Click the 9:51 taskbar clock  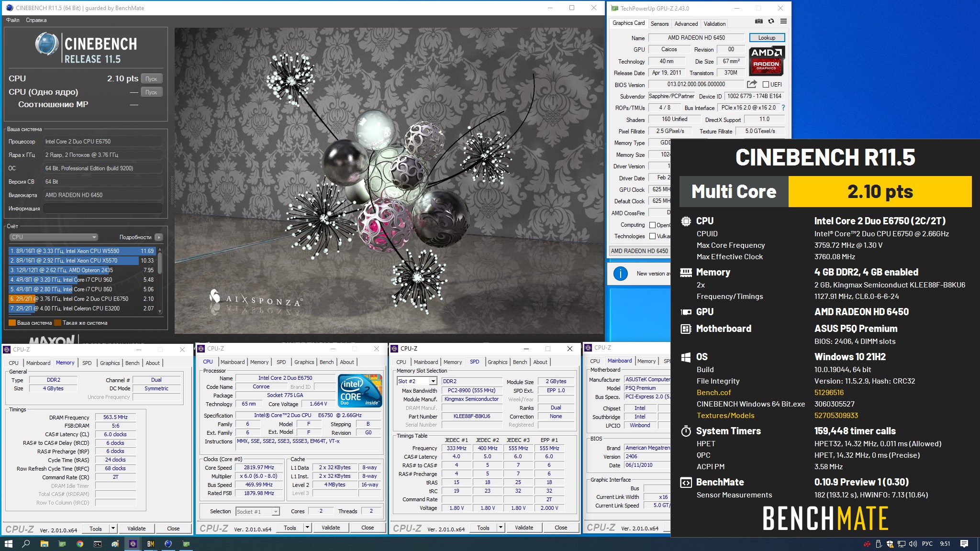coord(945,544)
